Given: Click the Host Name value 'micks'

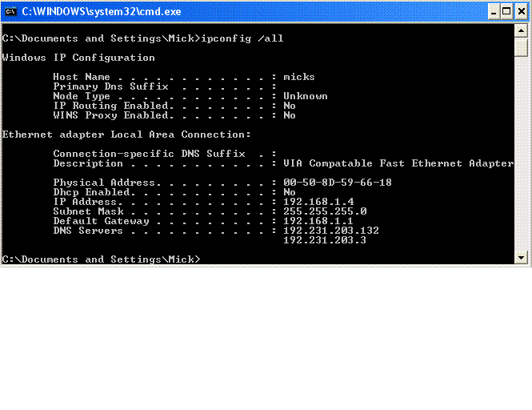Looking at the screenshot, I should coord(299,77).
